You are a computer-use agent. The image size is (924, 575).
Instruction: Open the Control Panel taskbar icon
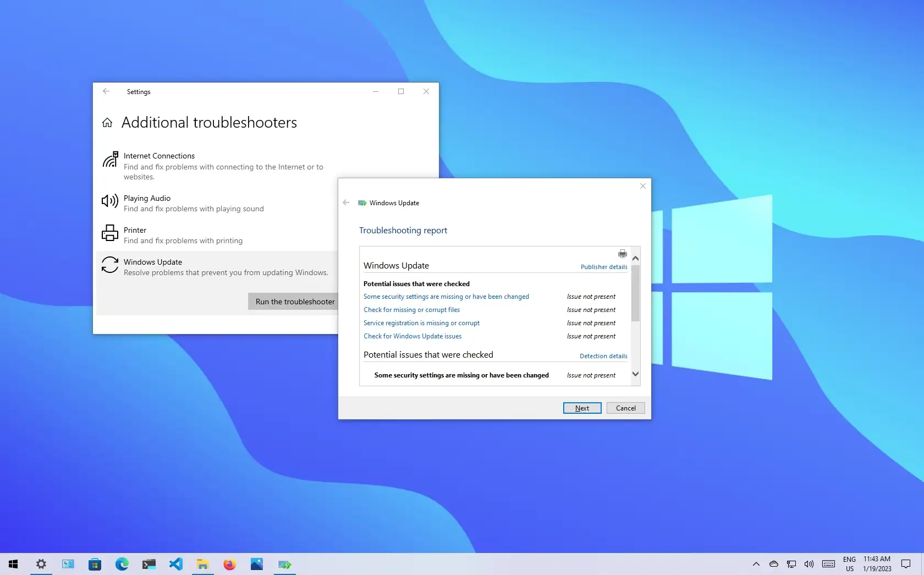tap(68, 564)
